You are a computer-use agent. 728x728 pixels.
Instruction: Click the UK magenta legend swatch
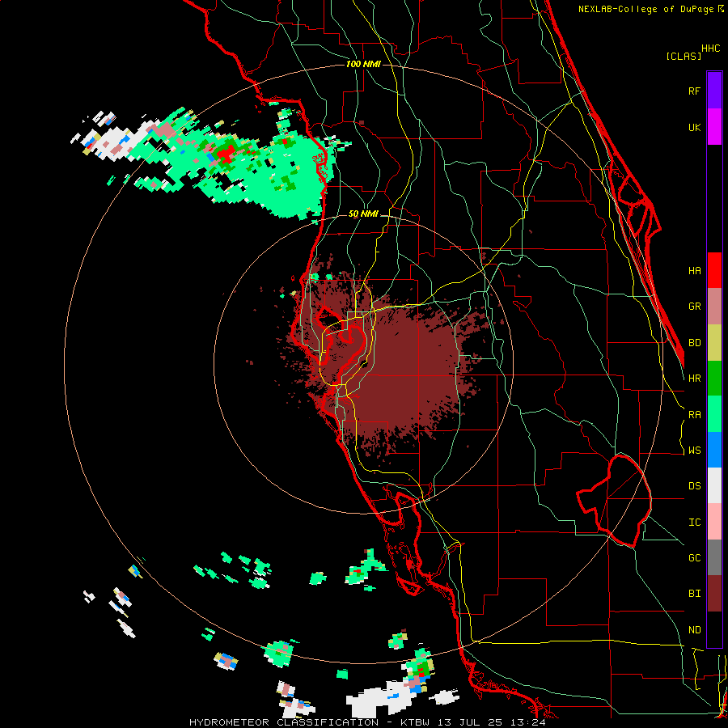point(714,127)
